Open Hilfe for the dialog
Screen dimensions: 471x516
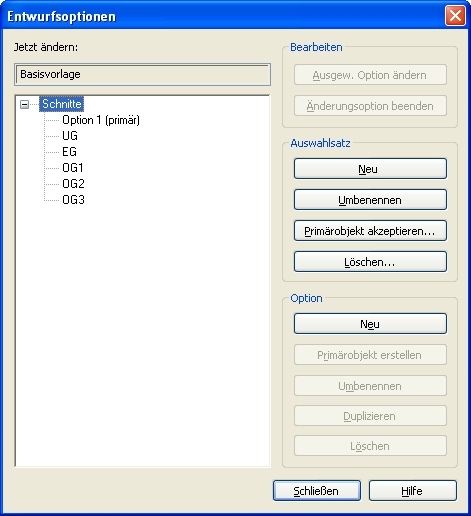[x=412, y=491]
